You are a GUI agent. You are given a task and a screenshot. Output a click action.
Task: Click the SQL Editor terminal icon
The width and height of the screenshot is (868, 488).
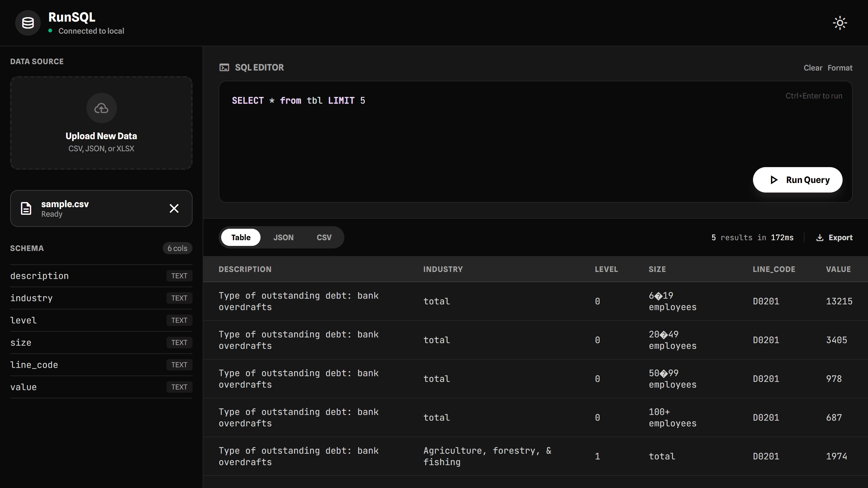224,67
